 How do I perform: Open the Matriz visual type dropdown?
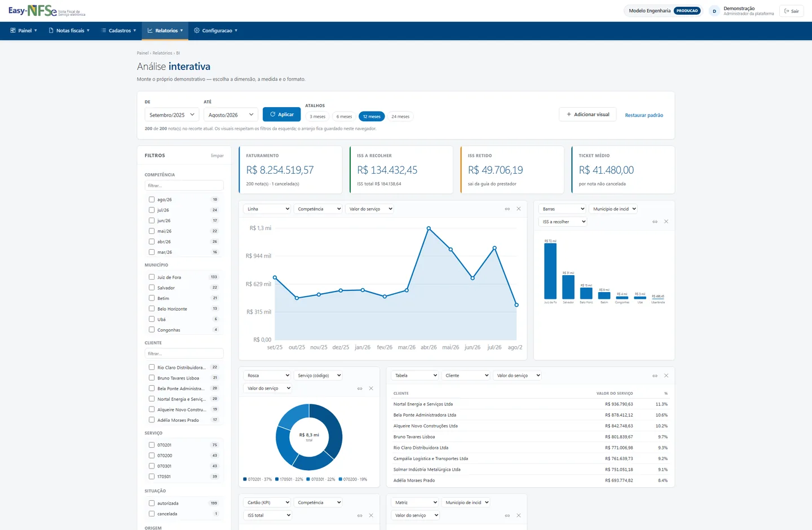point(415,502)
